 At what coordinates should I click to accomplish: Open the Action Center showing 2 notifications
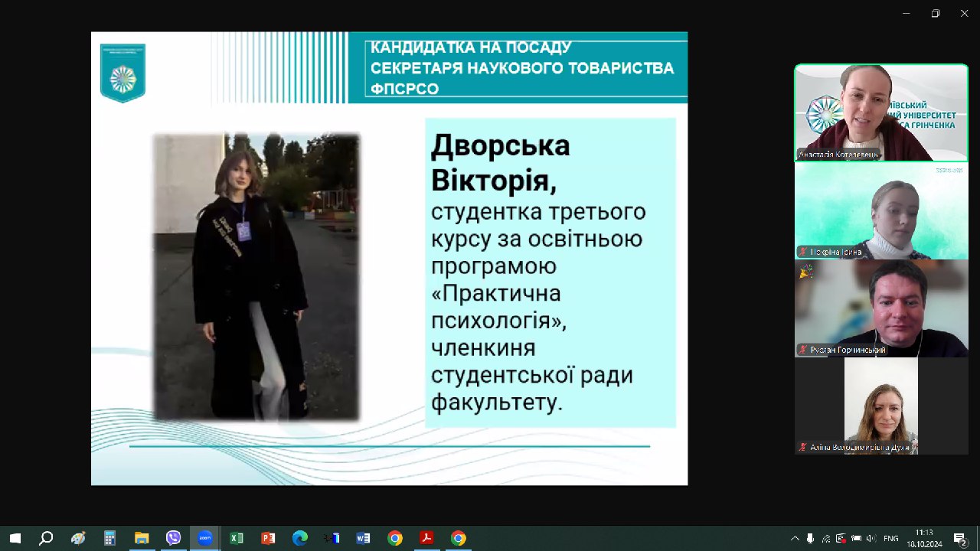(x=959, y=540)
